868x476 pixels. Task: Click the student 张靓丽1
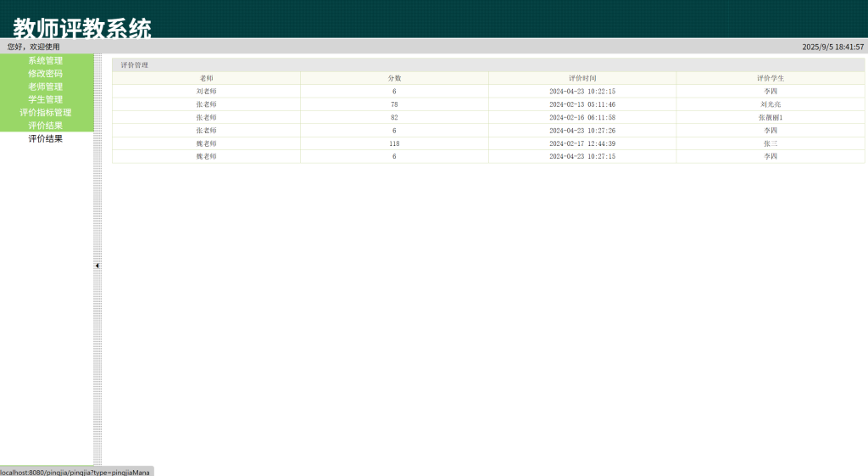[771, 117]
